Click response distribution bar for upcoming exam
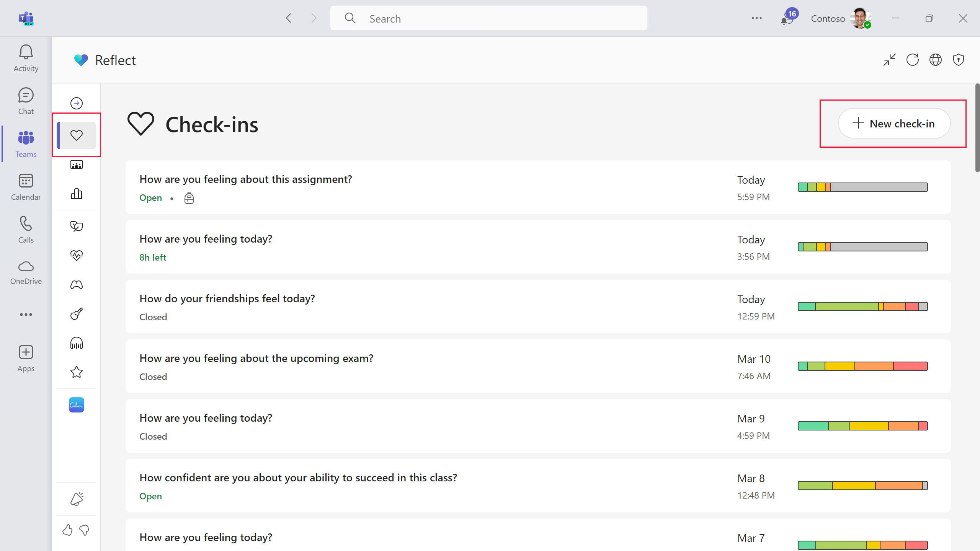The height and width of the screenshot is (551, 980). [862, 366]
